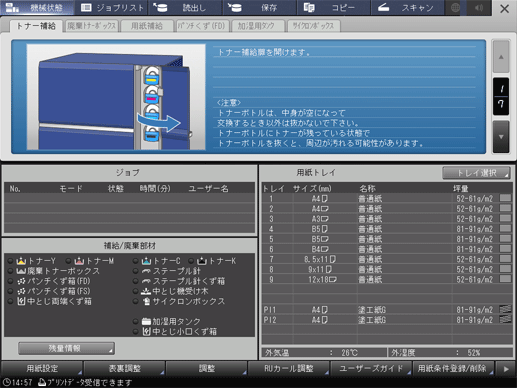This screenshot has width=517, height=388.
Task: Click the トナーC cyan toner icon
Action: click(146, 261)
